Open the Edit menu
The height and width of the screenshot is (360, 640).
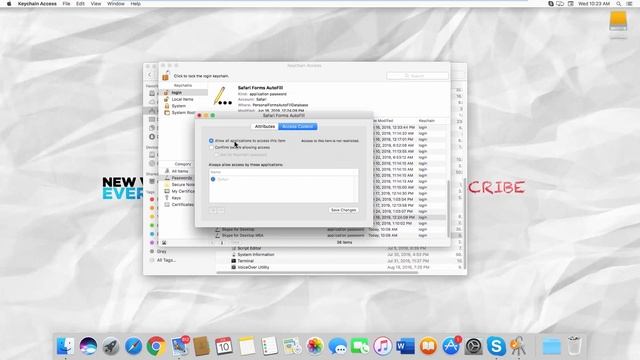80,4
